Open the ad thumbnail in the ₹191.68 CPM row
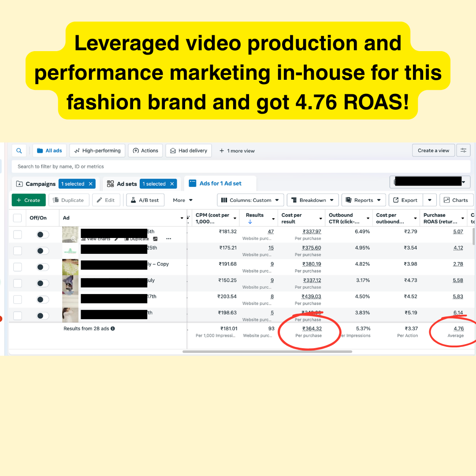Screen dimensions: 476x476 [x=70, y=267]
